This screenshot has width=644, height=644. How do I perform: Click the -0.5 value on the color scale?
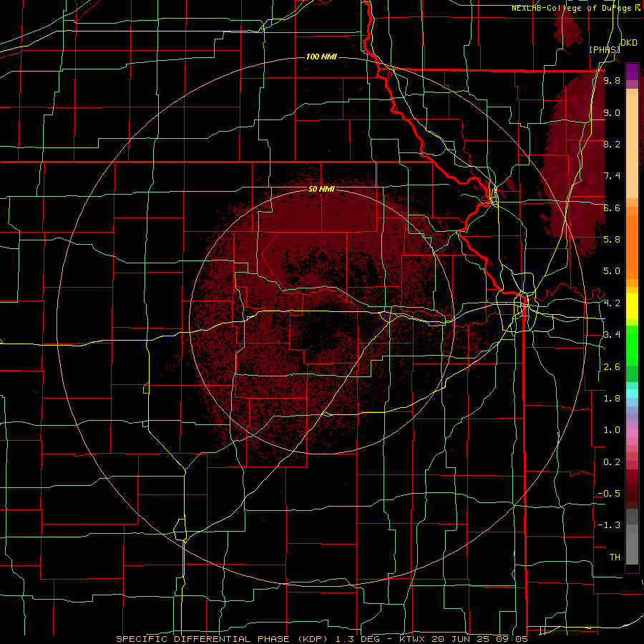pos(609,494)
